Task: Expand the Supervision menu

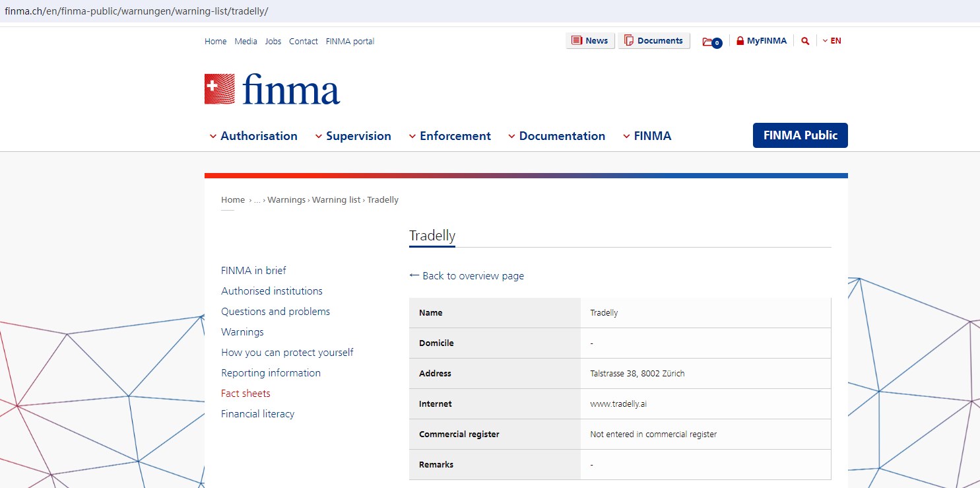Action: pyautogui.click(x=353, y=136)
